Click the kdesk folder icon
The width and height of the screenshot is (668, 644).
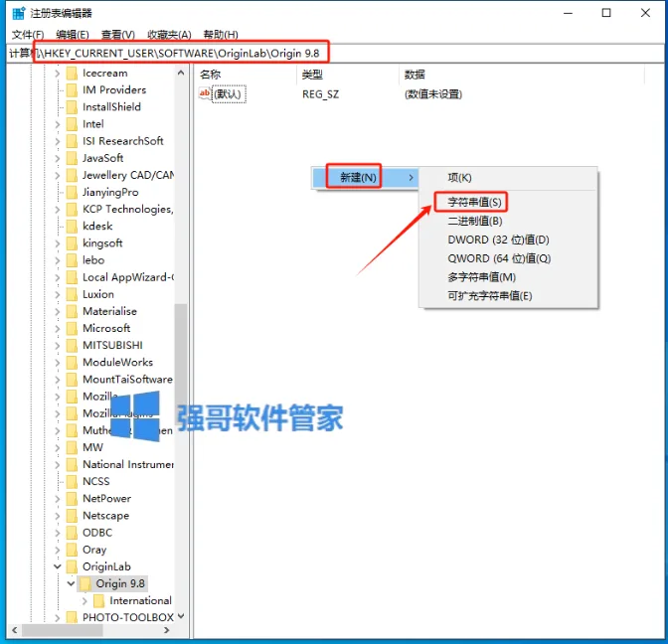tap(72, 227)
